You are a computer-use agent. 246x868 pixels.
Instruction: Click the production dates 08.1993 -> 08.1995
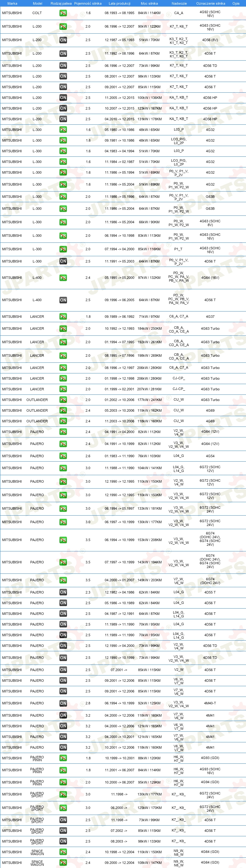(x=120, y=13)
